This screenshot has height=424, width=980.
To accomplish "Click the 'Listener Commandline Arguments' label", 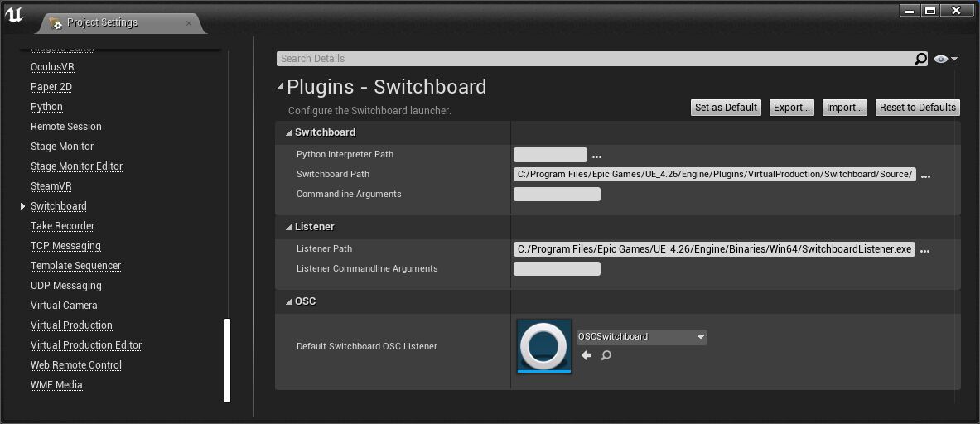I will 367,269.
